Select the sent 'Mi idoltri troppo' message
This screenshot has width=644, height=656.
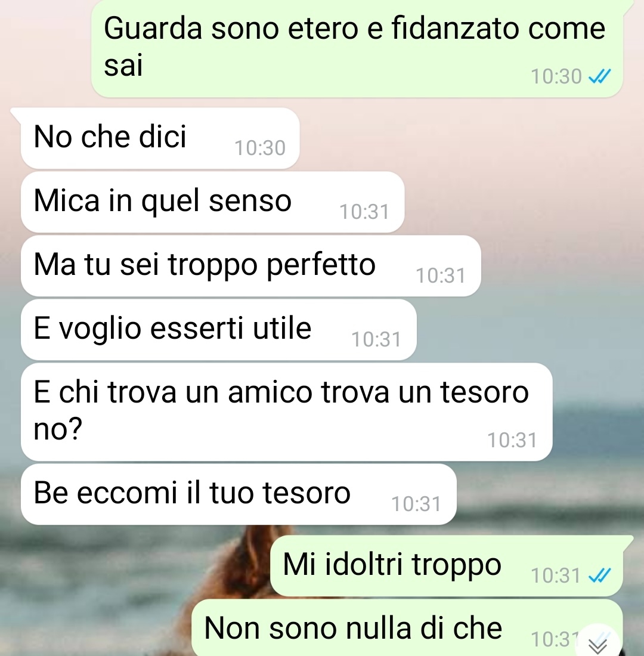(x=447, y=565)
